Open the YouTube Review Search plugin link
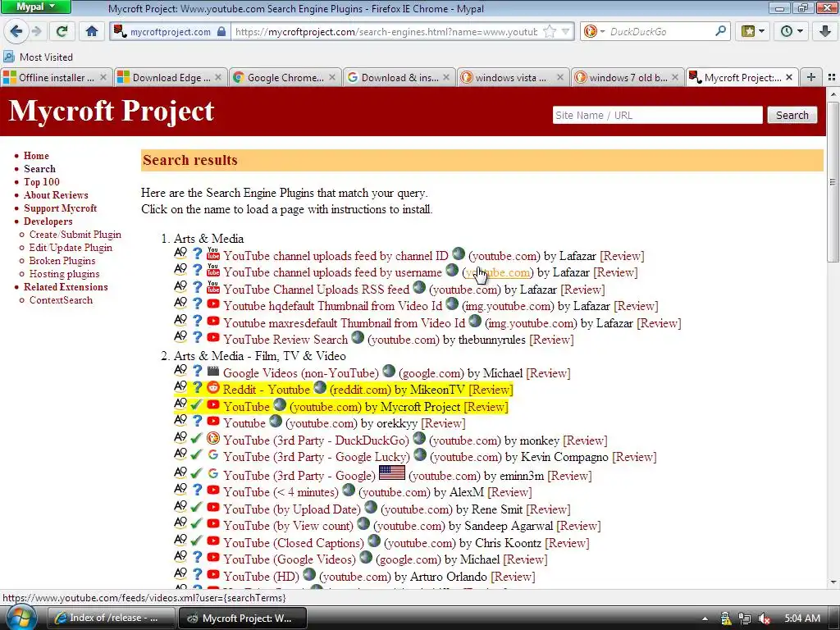Screen dimensions: 840x630 point(285,340)
